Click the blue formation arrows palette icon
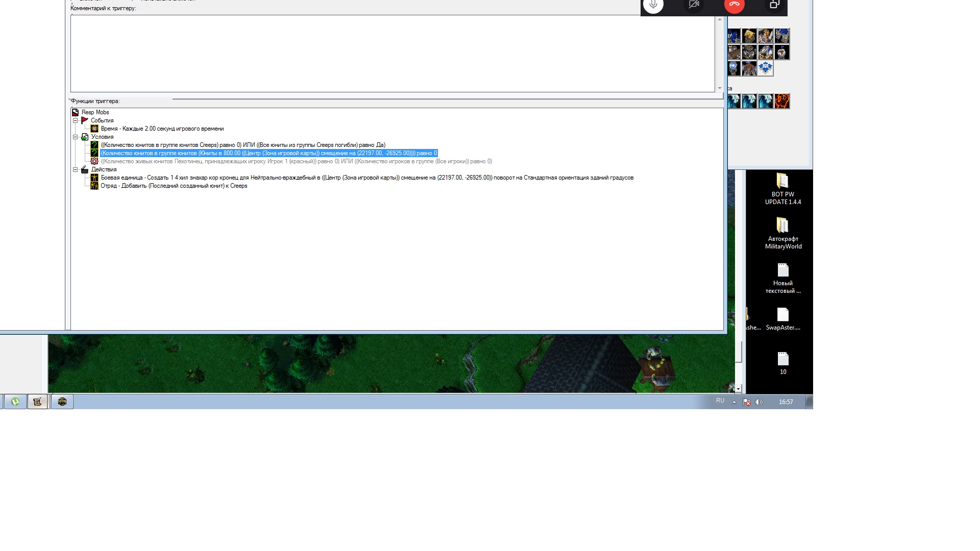 tap(765, 68)
